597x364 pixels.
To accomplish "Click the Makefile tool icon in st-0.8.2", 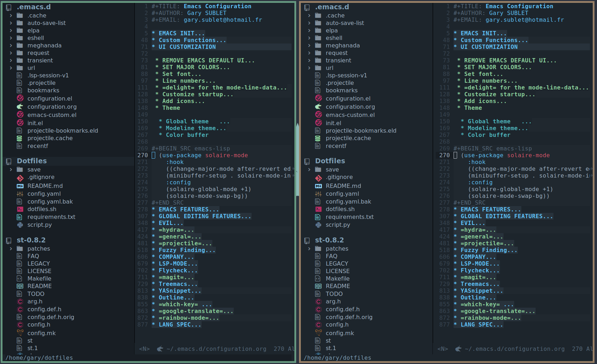I will point(20,278).
